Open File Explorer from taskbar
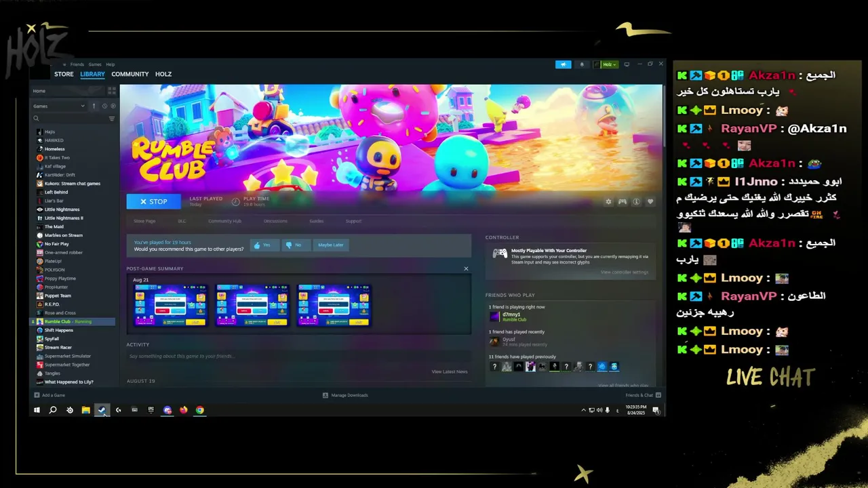This screenshot has height=488, width=868. tap(86, 410)
